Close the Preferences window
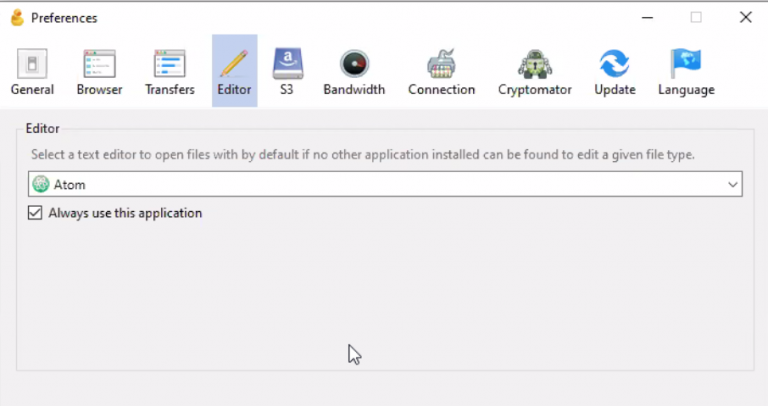 (745, 17)
